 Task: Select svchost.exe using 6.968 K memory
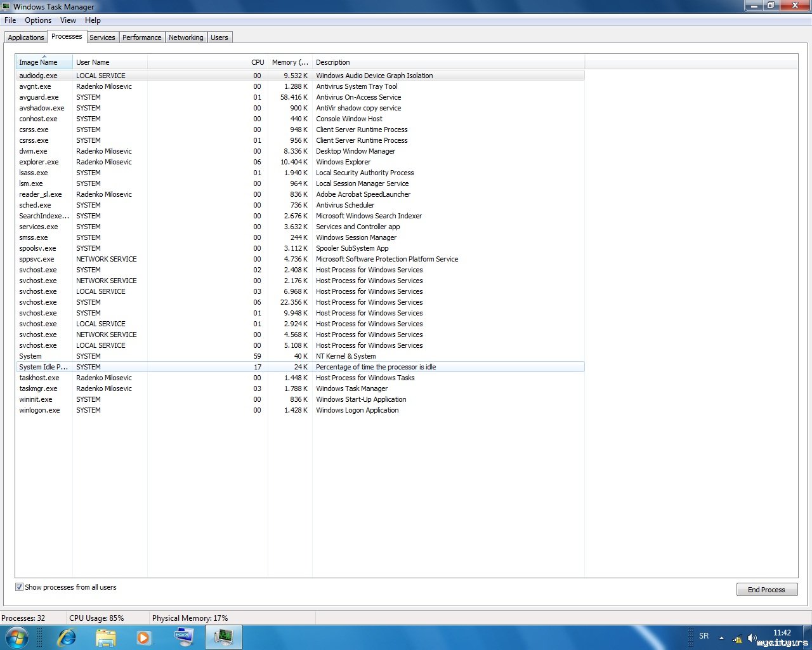click(x=300, y=291)
